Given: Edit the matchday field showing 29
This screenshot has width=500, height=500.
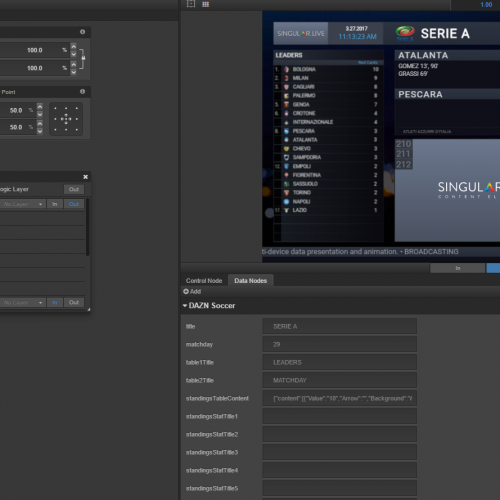Looking at the screenshot, I should coord(339,344).
